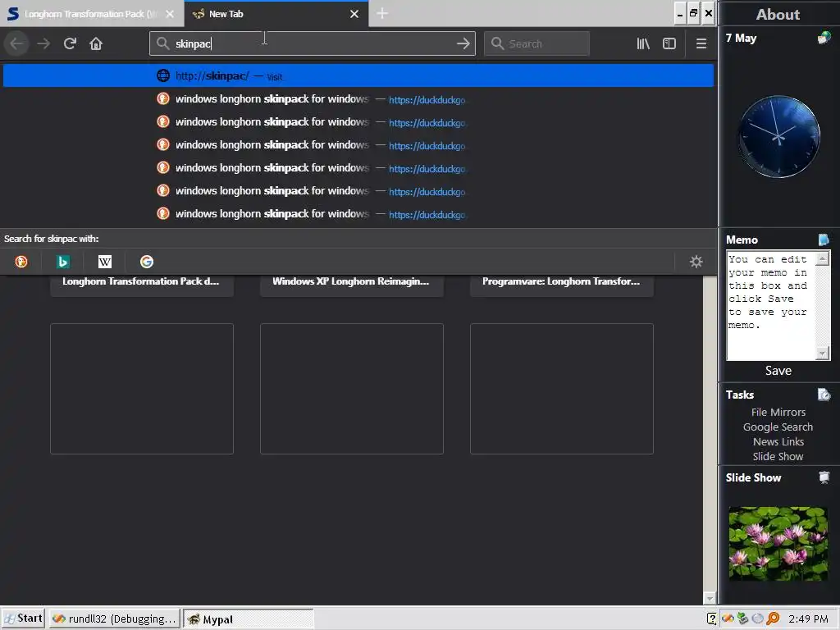Toggle the browser sidebar icon
The width and height of the screenshot is (840, 630).
669,43
